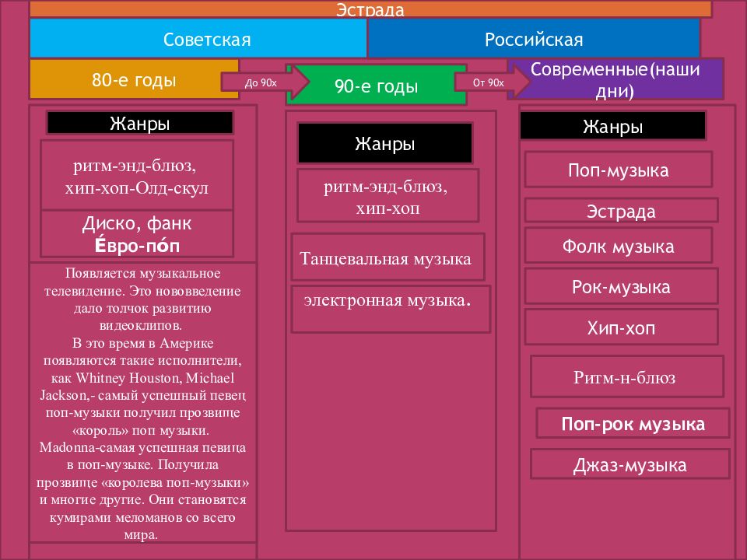Click the "Жанры" header under 80-е годы
Image resolution: width=747 pixels, height=560 pixels.
pyautogui.click(x=139, y=124)
